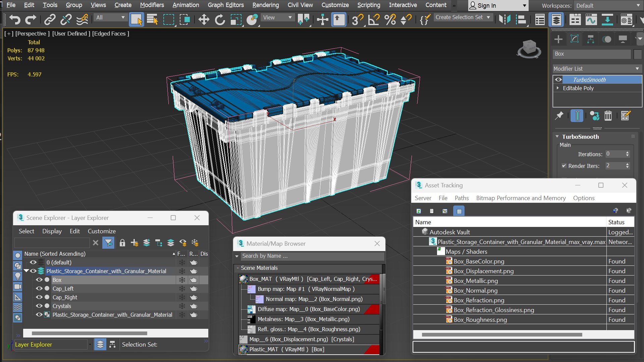Toggle Show End Result button in modifier stack
This screenshot has width=644, height=362.
(577, 116)
